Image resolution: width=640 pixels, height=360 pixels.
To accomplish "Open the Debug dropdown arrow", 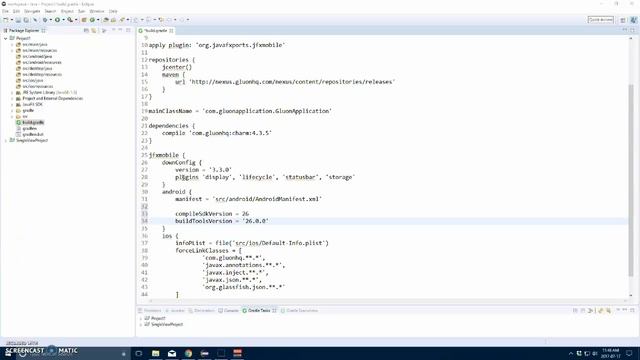I will tap(51, 20).
